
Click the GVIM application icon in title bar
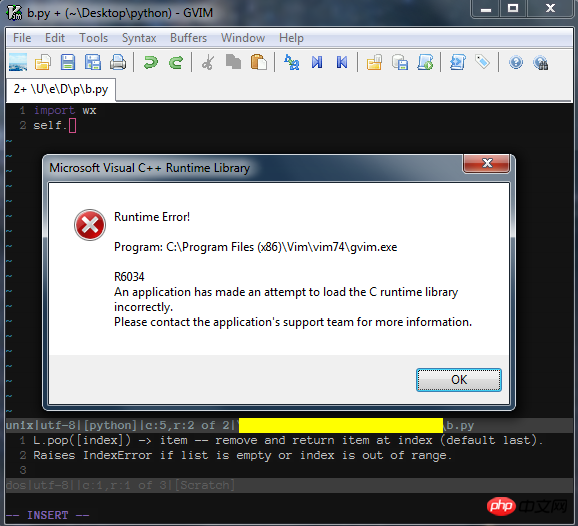(14, 13)
